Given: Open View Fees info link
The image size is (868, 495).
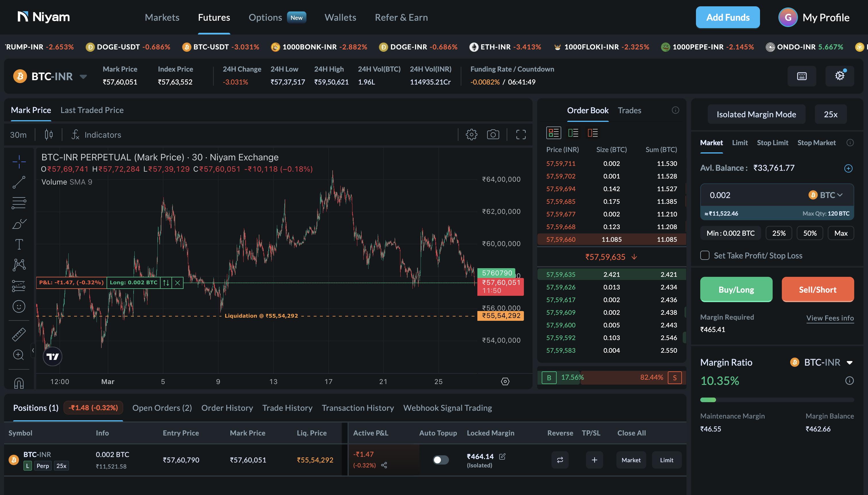Looking at the screenshot, I should pyautogui.click(x=830, y=318).
